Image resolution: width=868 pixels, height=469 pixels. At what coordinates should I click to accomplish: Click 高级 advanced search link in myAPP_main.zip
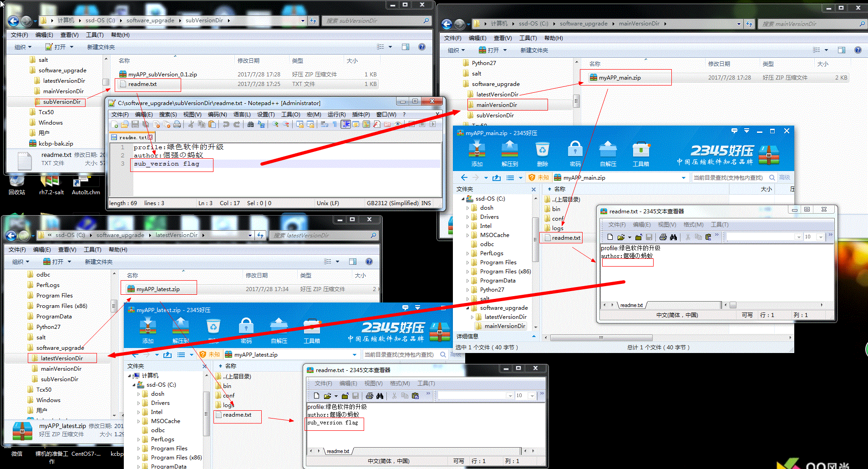click(785, 177)
